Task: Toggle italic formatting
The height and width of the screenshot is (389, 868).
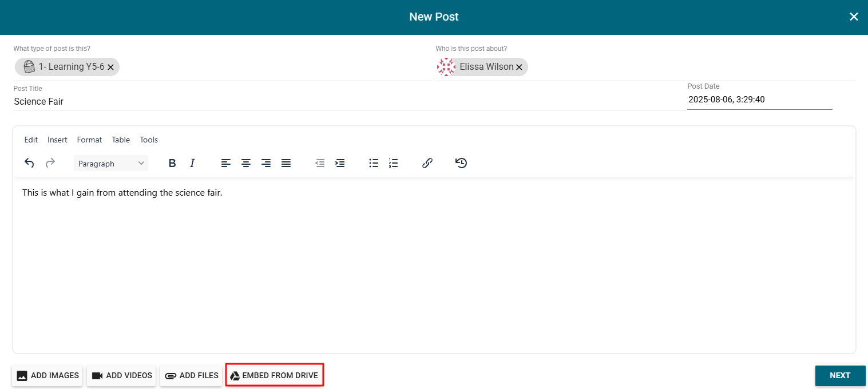Action: tap(192, 163)
